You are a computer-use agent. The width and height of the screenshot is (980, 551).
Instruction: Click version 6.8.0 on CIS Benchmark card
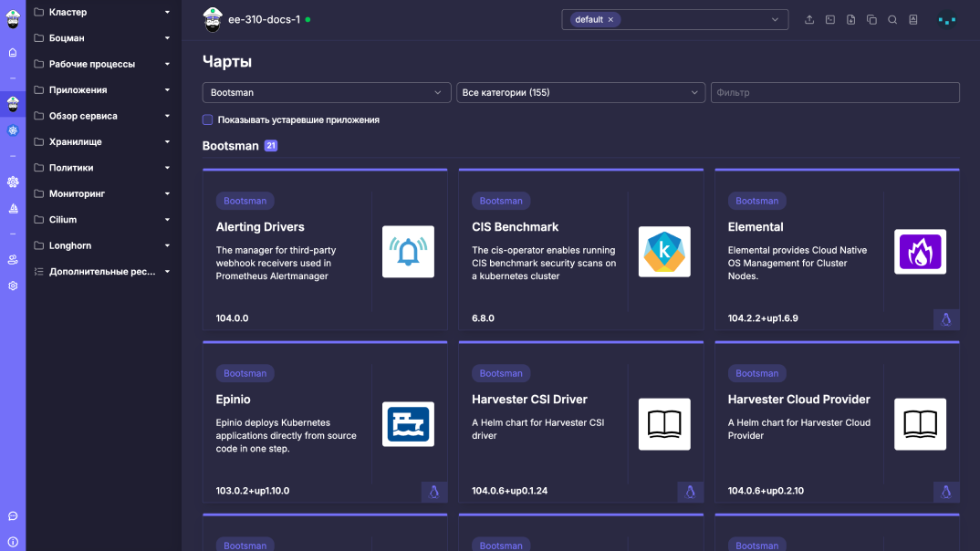pyautogui.click(x=483, y=318)
